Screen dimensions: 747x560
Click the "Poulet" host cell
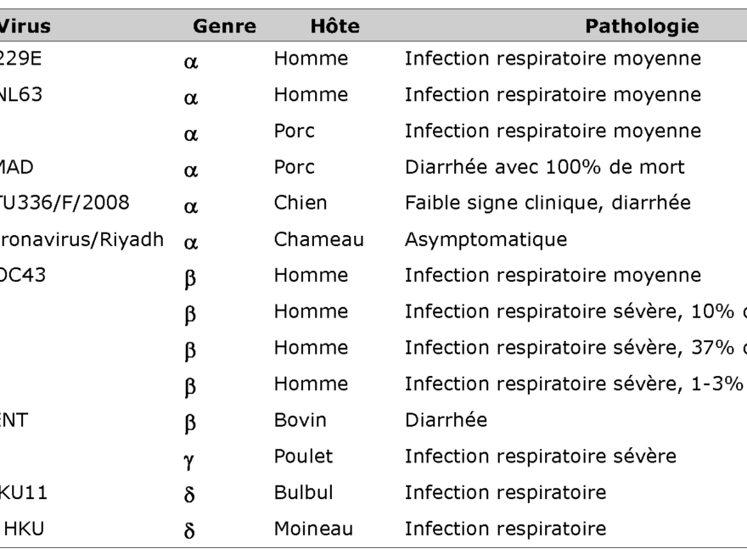coord(303,456)
